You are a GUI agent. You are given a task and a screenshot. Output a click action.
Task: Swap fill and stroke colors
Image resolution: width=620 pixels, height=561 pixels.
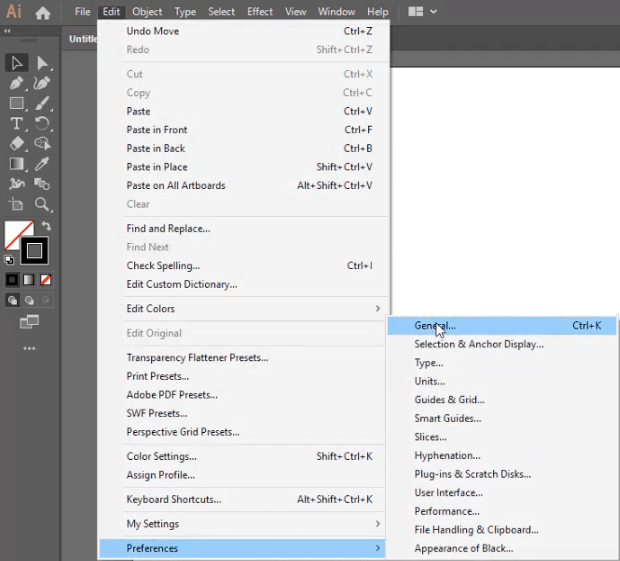[x=46, y=227]
